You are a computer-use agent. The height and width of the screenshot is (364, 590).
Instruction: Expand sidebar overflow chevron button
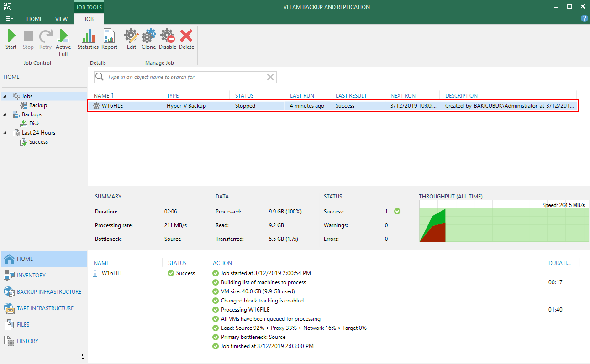tap(83, 356)
